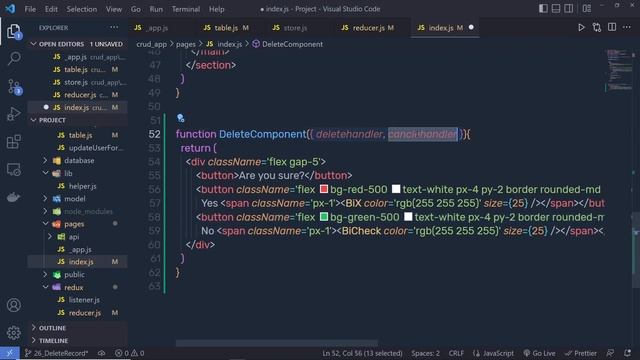The image size is (640, 360).
Task: Click white text-white color swatch on line 56
Action: click(396, 189)
